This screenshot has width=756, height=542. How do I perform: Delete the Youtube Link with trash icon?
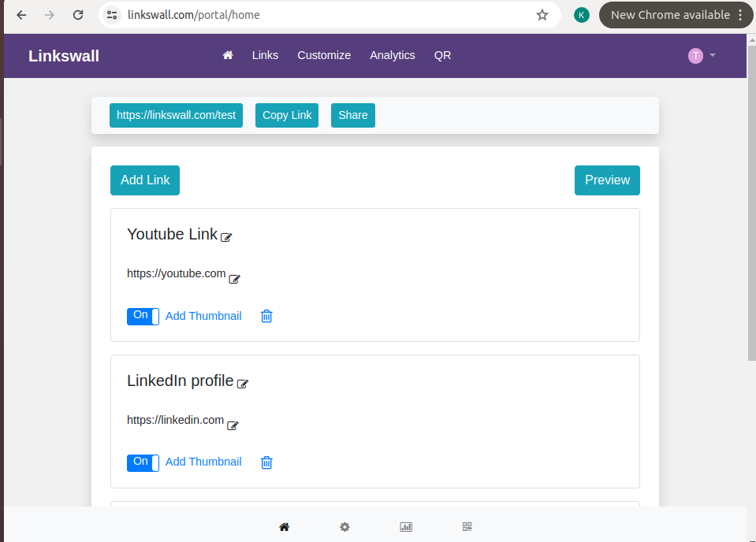pos(266,316)
